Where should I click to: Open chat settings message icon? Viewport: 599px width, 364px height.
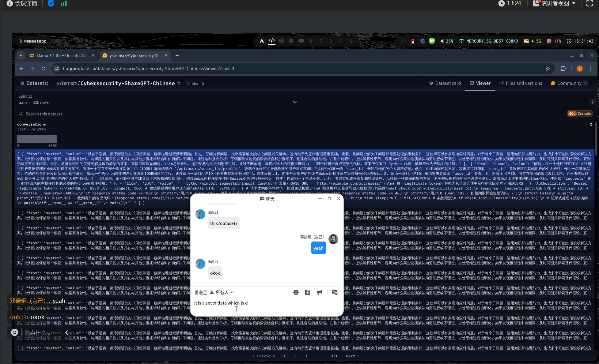pos(335,292)
